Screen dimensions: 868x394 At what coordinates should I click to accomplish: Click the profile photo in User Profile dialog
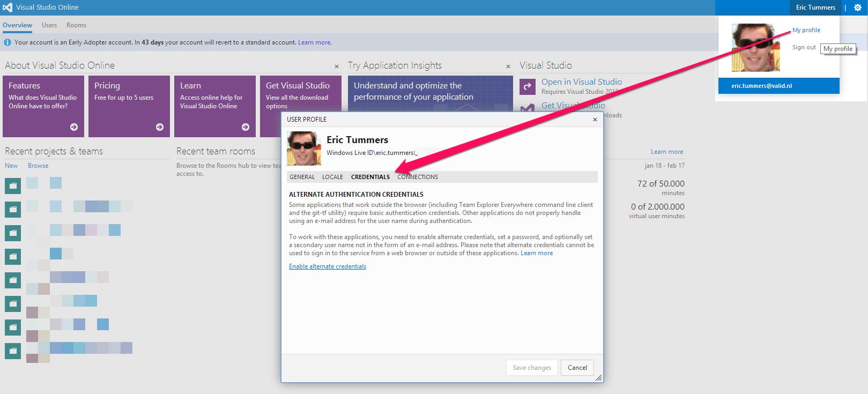point(304,148)
